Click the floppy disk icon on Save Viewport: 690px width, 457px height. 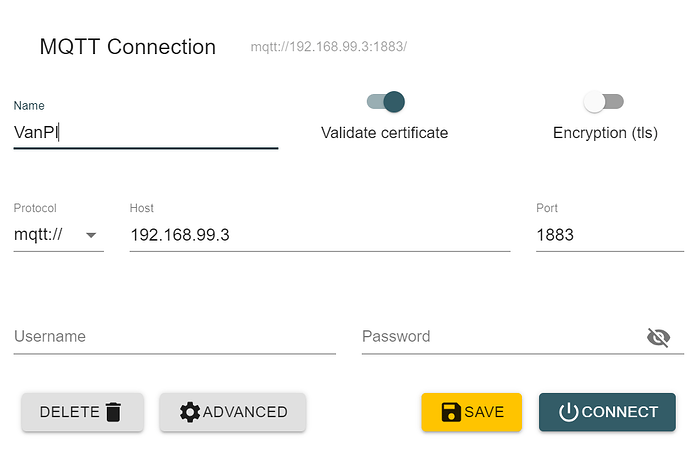[450, 412]
